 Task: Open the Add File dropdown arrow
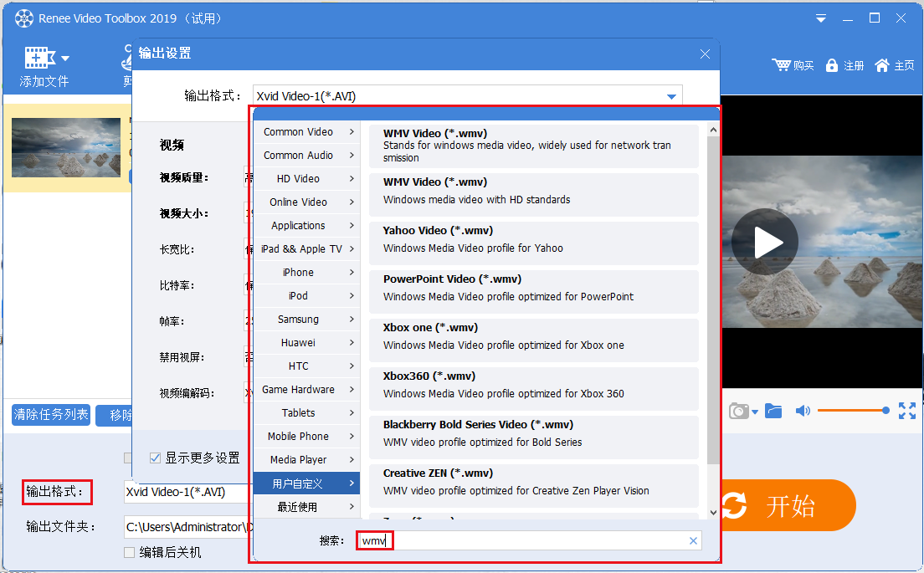point(64,59)
